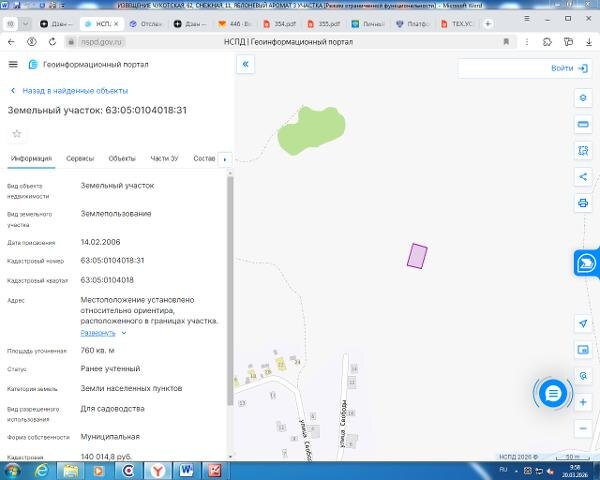This screenshot has width=600, height=480.
Task: Zoom in the map with the plus button
Action: click(x=583, y=402)
